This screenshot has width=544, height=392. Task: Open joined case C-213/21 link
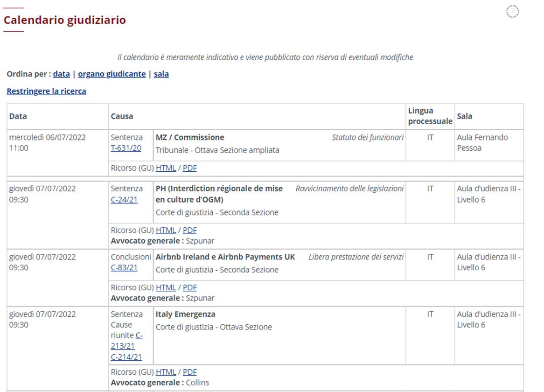(x=126, y=341)
